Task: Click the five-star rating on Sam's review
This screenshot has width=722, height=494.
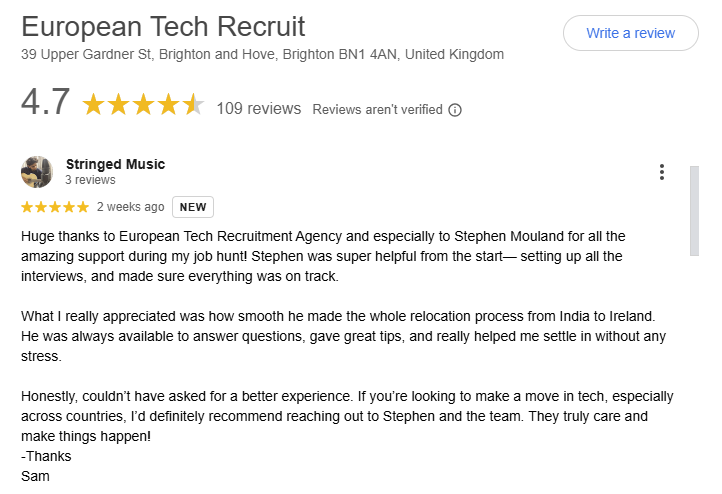Action: tap(55, 207)
